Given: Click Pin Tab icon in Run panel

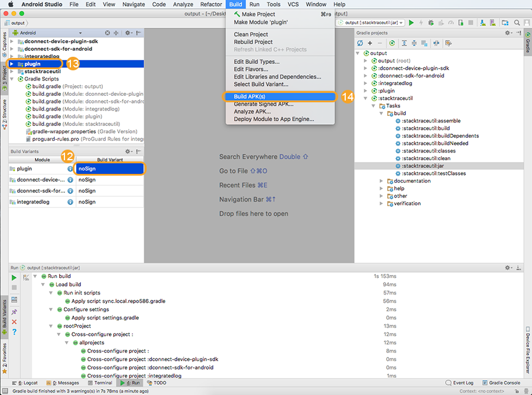Looking at the screenshot, I should point(14,312).
